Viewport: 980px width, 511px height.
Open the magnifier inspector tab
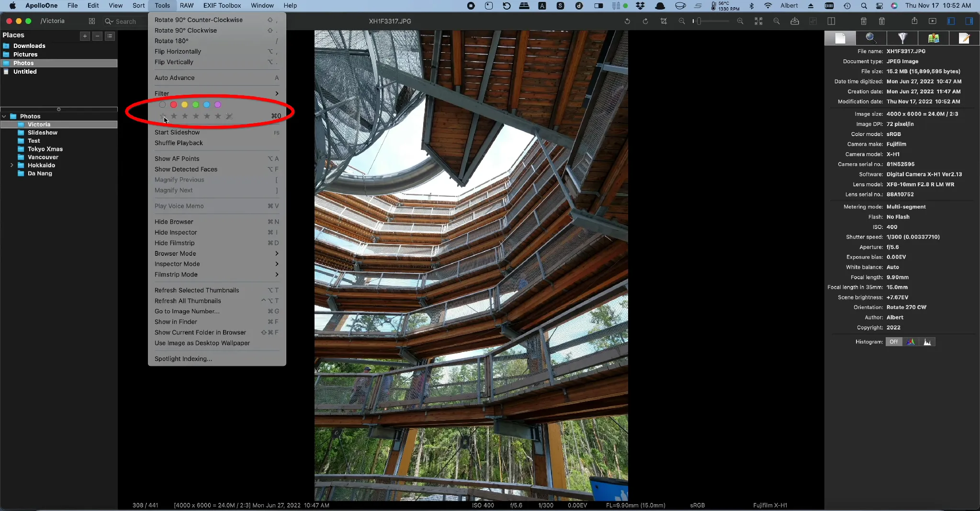click(x=871, y=38)
